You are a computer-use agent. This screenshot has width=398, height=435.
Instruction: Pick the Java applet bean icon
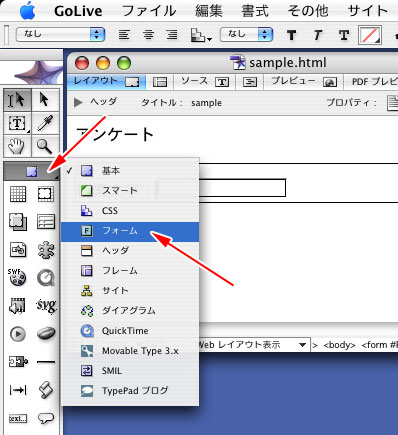click(46, 333)
